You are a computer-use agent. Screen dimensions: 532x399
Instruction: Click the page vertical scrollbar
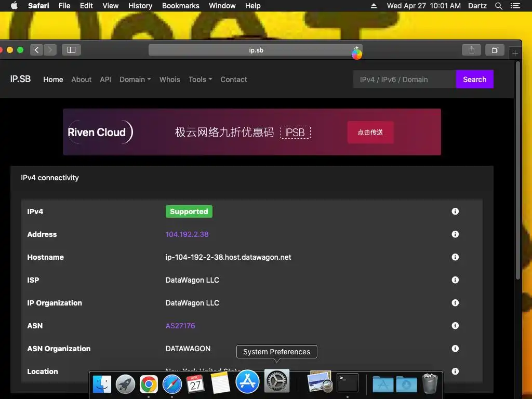click(518, 170)
